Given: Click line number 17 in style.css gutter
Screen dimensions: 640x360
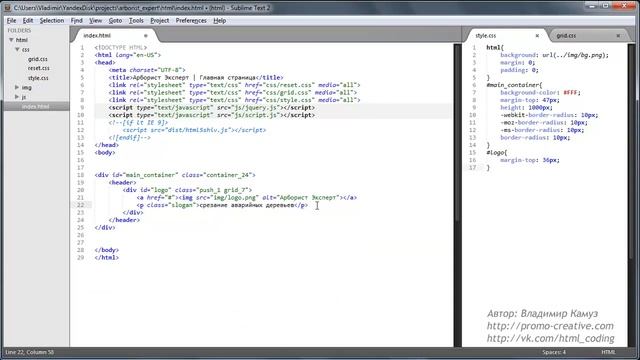Looking at the screenshot, I should pos(472,168).
